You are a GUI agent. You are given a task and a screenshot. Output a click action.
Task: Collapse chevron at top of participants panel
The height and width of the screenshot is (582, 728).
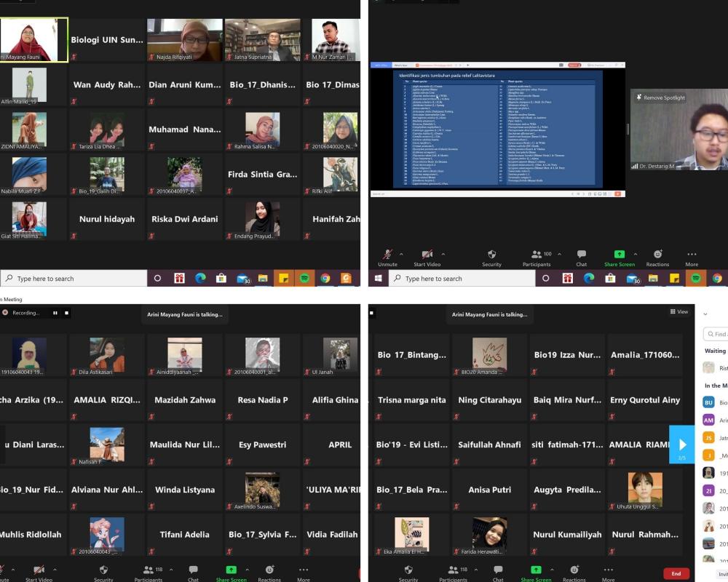705,314
